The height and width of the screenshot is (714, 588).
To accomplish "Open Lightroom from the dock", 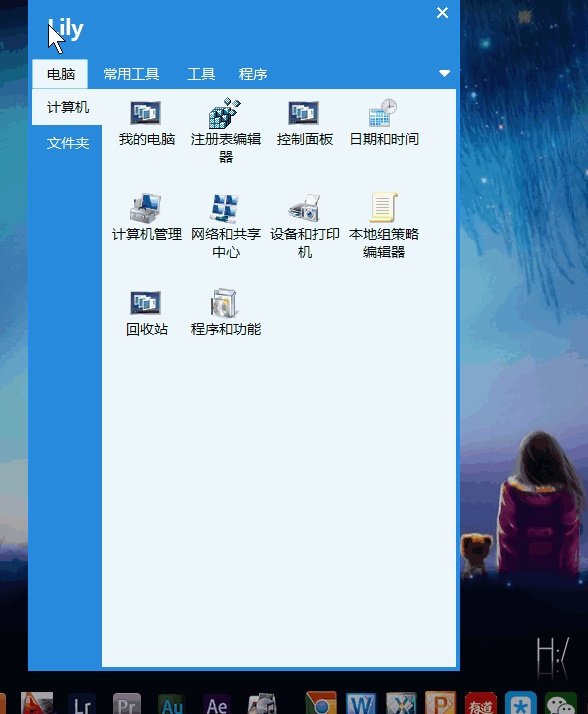I will [82, 703].
